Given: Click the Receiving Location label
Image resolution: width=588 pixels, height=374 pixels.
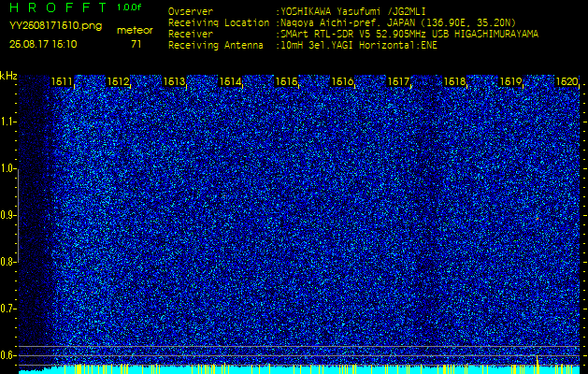Looking at the screenshot, I should (x=219, y=22).
